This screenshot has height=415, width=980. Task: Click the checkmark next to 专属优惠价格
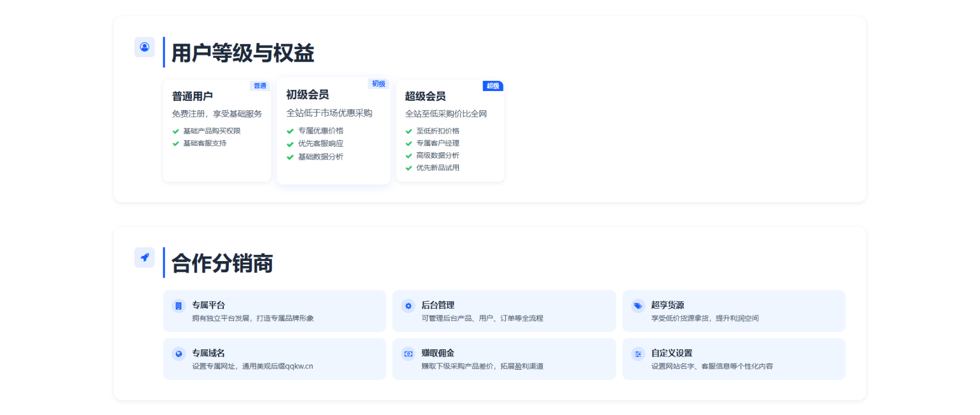[290, 131]
